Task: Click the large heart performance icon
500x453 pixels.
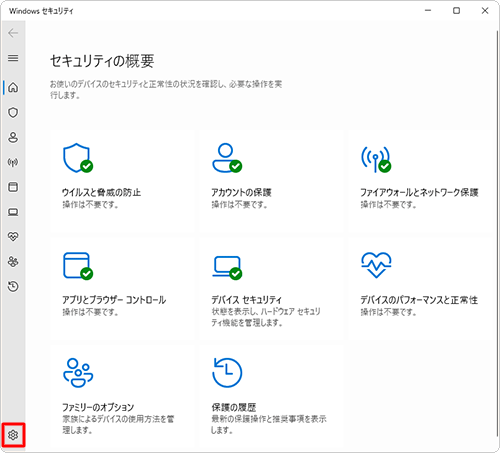Action: (376, 265)
